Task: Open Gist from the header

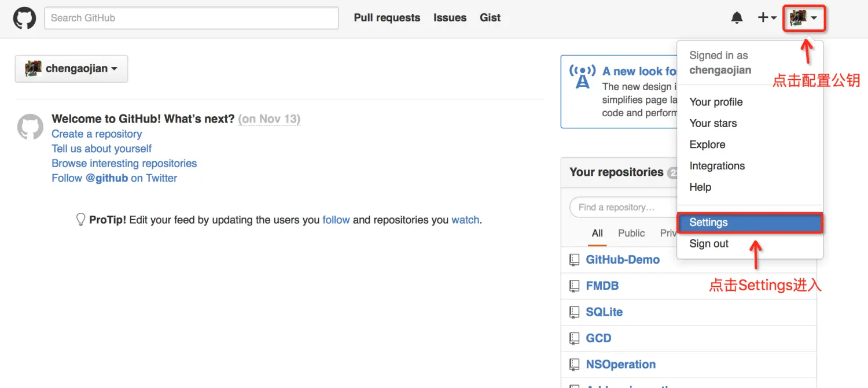Action: click(490, 18)
